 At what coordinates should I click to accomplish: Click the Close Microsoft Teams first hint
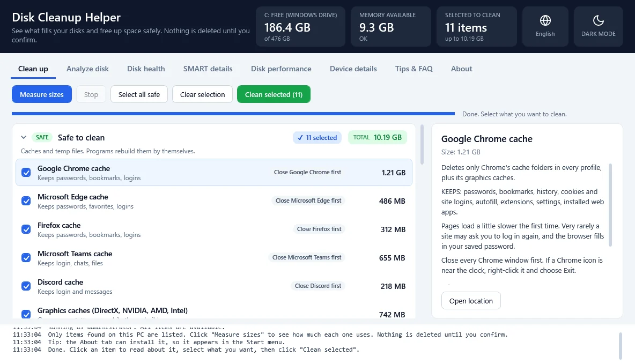click(307, 257)
